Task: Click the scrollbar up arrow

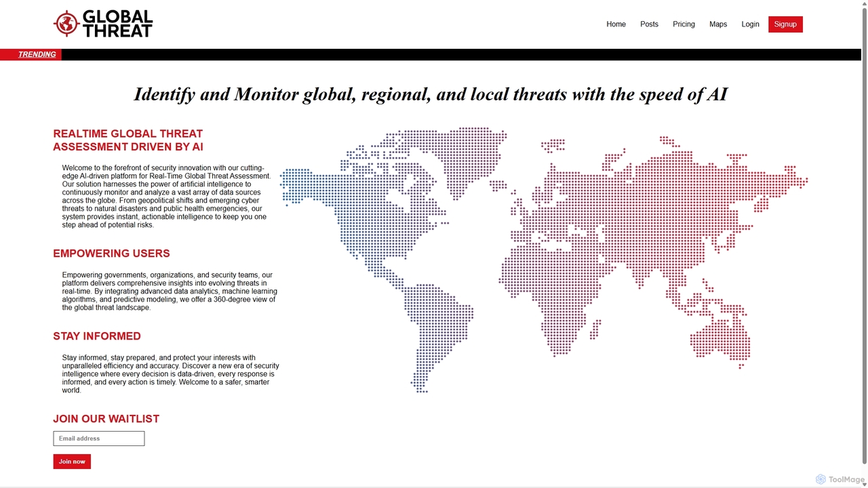Action: 863,4
